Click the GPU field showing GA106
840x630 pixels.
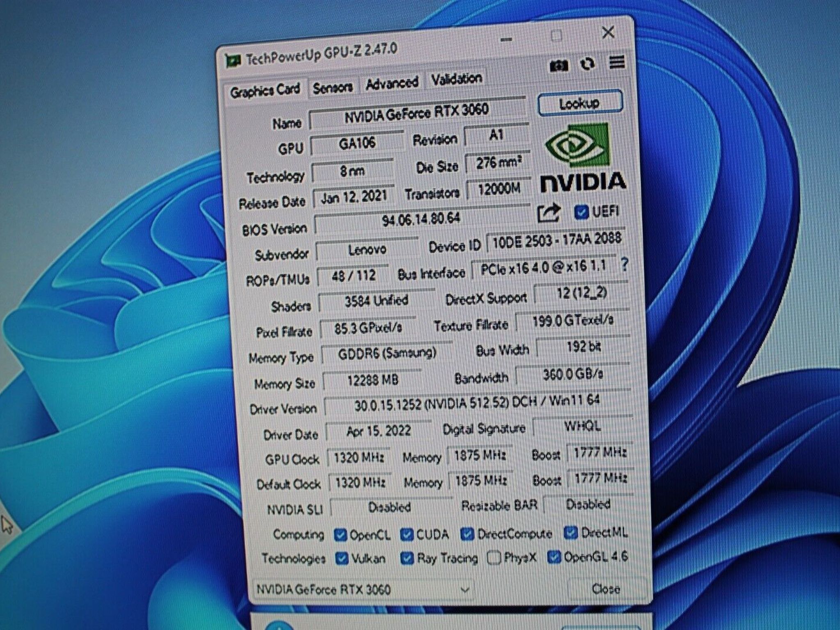coord(357,143)
